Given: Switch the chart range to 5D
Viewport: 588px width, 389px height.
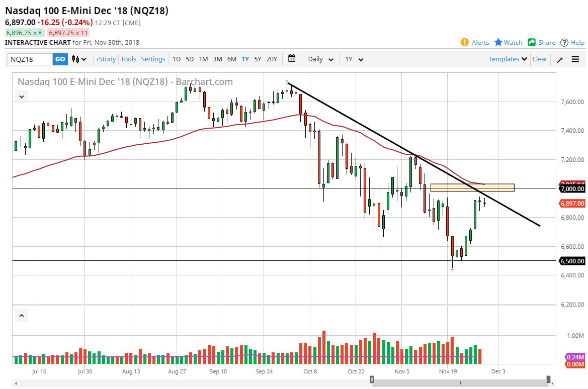Looking at the screenshot, I should [x=190, y=59].
